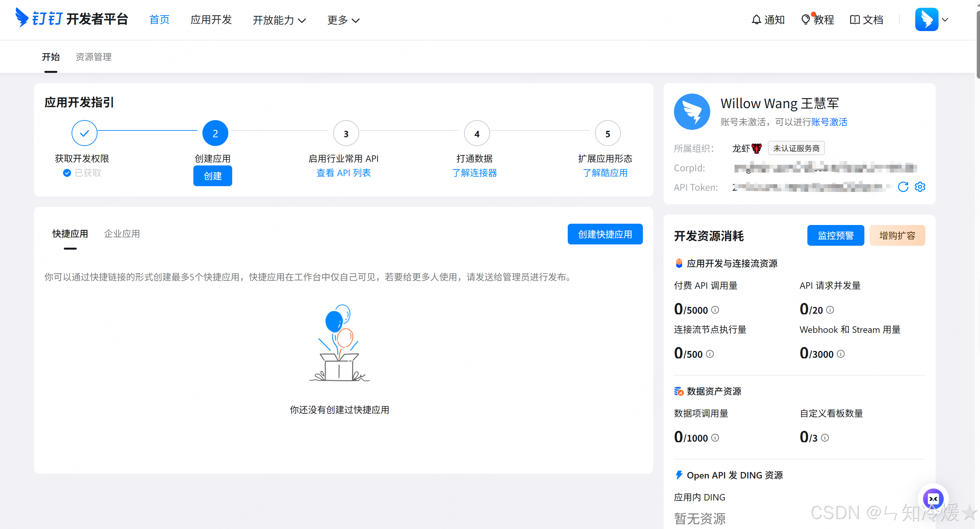Image resolution: width=980 pixels, height=529 pixels.
Task: Click the info icon beside 自定义看板数量
Action: tap(825, 437)
